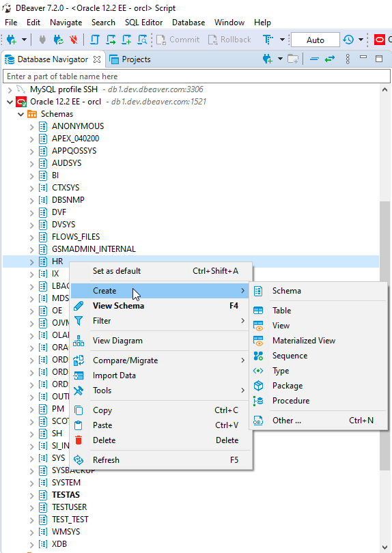Choose Set as default in context menu

coord(162,271)
